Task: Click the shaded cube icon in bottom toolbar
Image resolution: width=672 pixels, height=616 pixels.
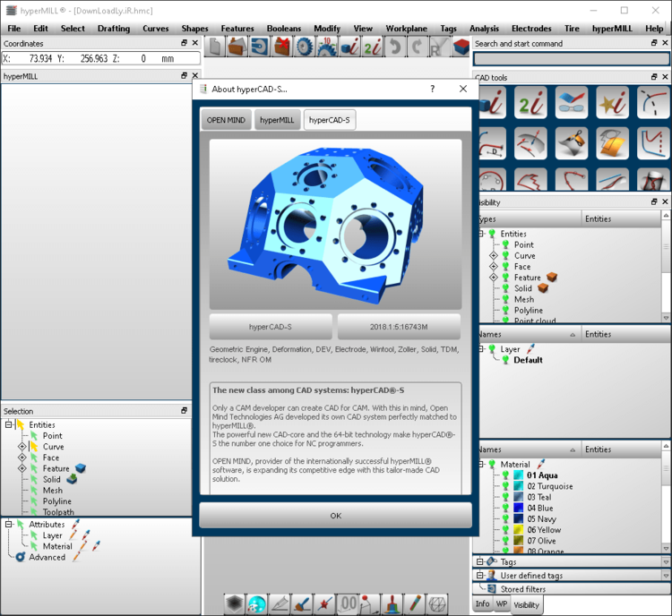Action: point(234,604)
